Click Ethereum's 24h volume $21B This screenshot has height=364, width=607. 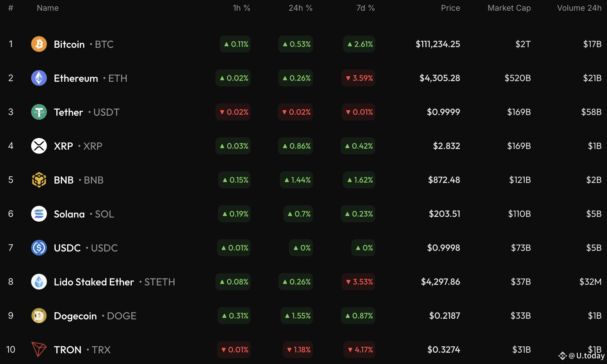593,78
